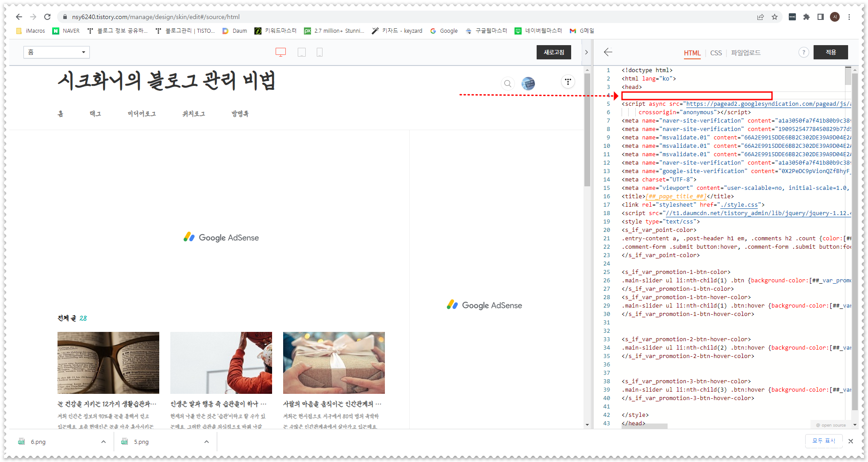Open downloaded file 5.png
868x462 pixels.
[141, 442]
